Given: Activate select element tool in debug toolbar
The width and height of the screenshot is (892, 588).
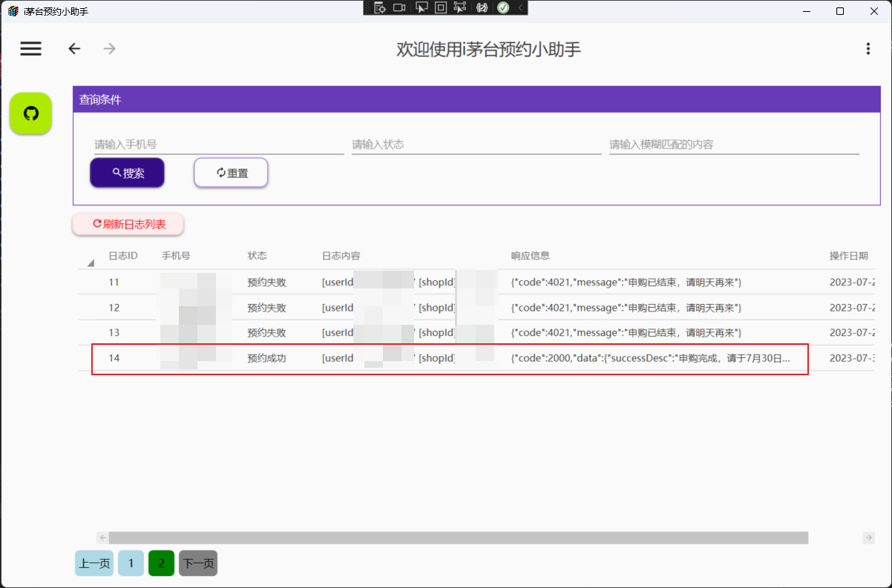Looking at the screenshot, I should click(x=422, y=7).
